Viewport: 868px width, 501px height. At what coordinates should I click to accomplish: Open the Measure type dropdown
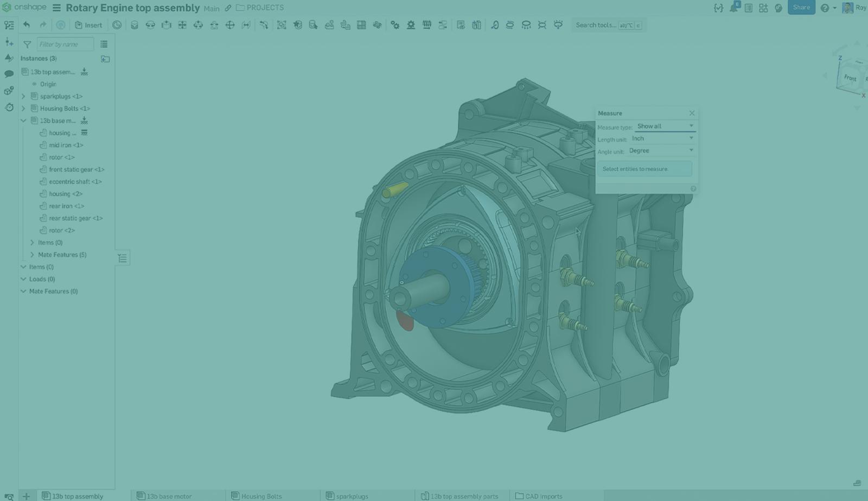(665, 126)
